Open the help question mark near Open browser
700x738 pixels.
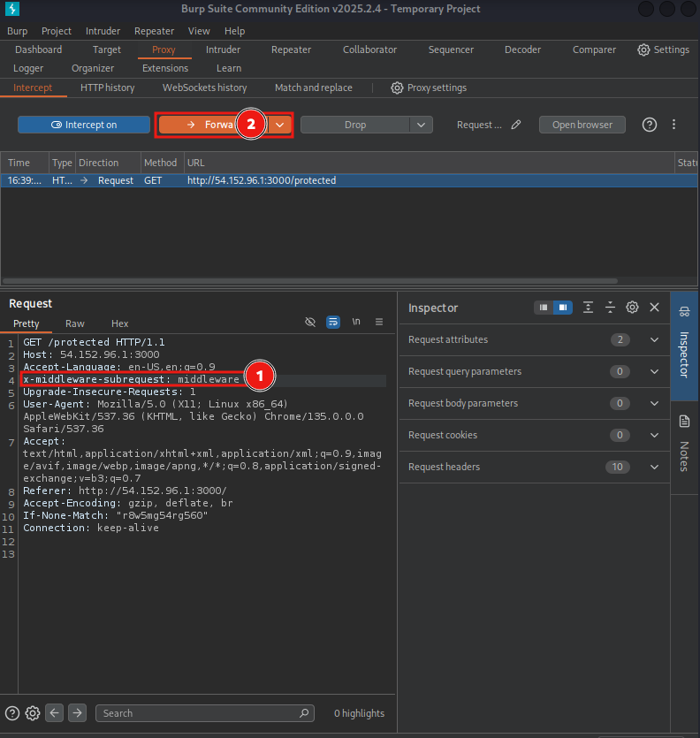(650, 125)
